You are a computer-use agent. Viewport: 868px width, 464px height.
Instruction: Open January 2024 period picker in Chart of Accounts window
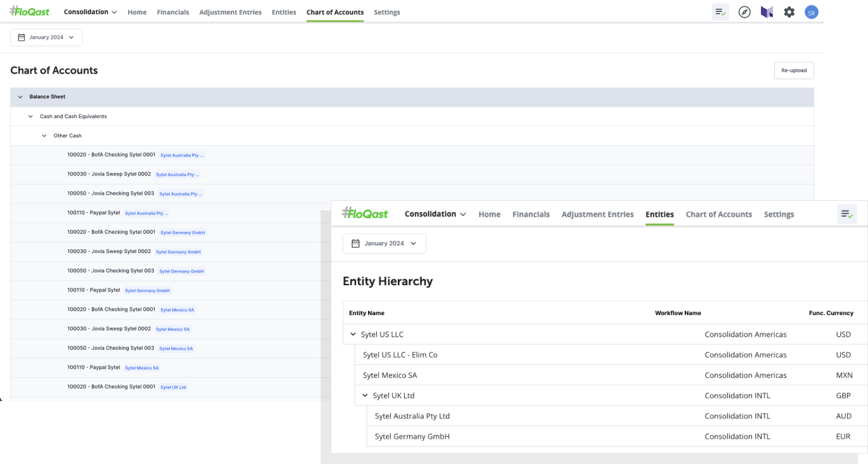46,37
